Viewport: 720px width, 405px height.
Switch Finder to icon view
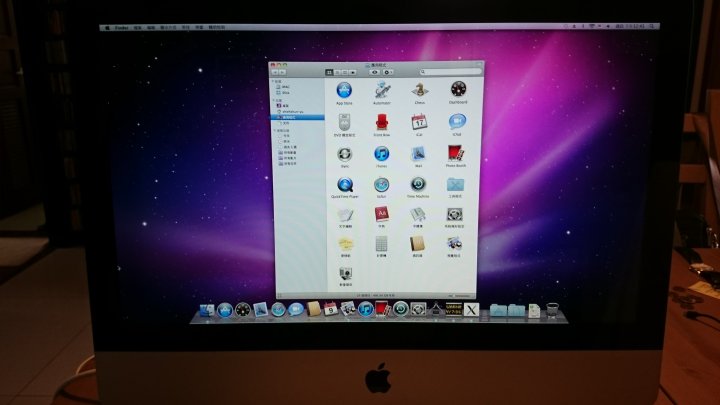(x=329, y=73)
